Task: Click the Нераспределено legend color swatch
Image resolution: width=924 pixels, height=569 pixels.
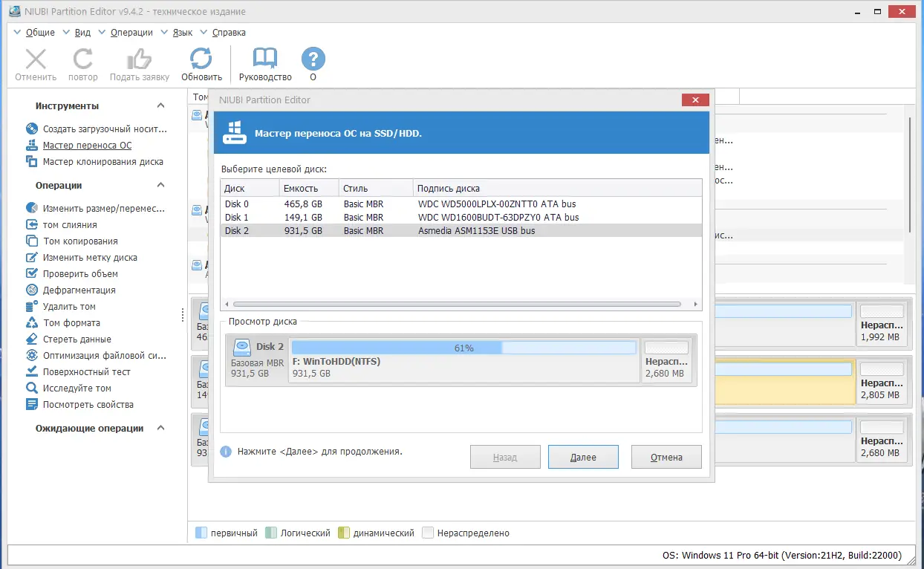Action: click(x=427, y=533)
